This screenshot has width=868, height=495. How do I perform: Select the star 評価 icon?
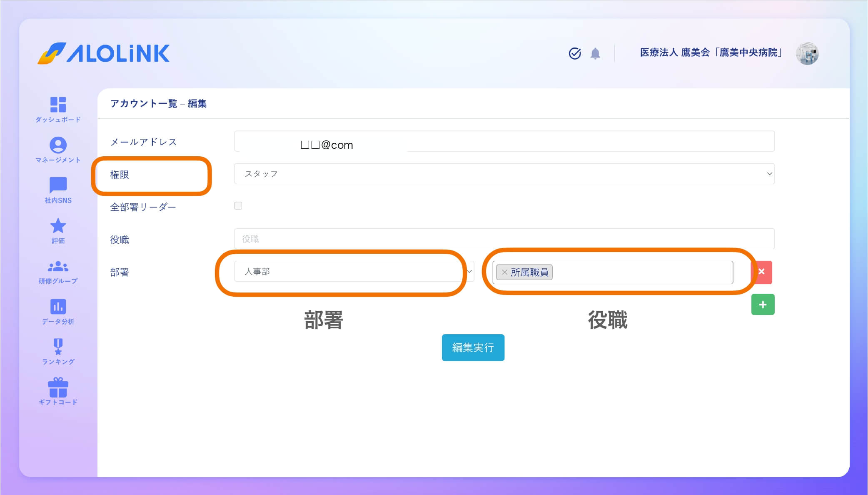click(x=58, y=226)
